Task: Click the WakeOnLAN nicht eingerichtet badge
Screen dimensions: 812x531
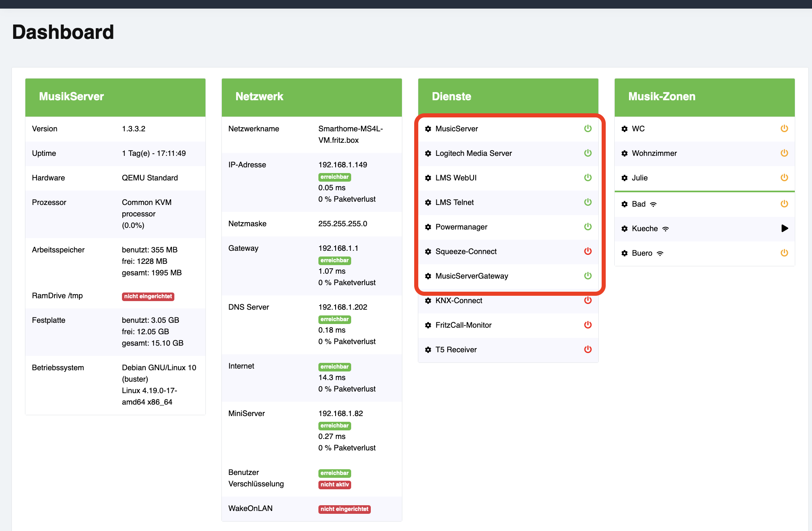Action: click(345, 509)
